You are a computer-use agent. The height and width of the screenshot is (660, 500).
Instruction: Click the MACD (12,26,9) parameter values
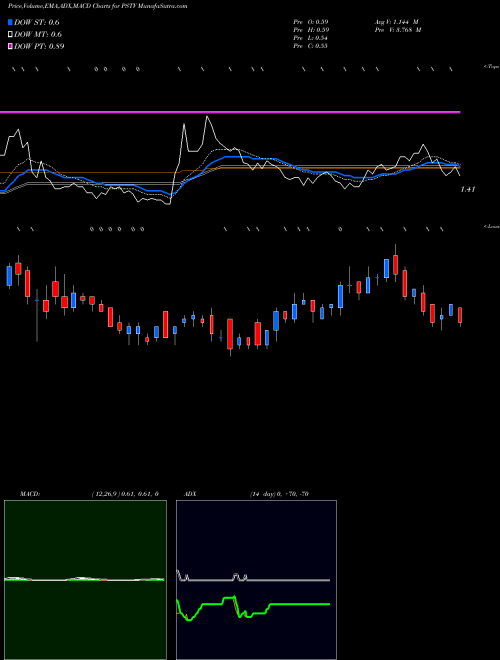(125, 494)
